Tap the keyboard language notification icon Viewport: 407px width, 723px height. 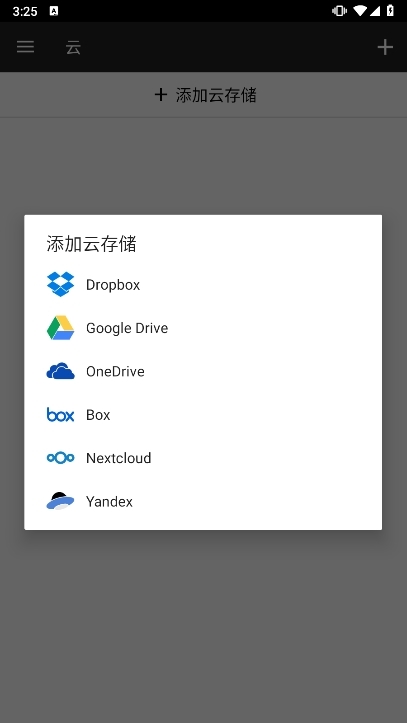tap(54, 11)
